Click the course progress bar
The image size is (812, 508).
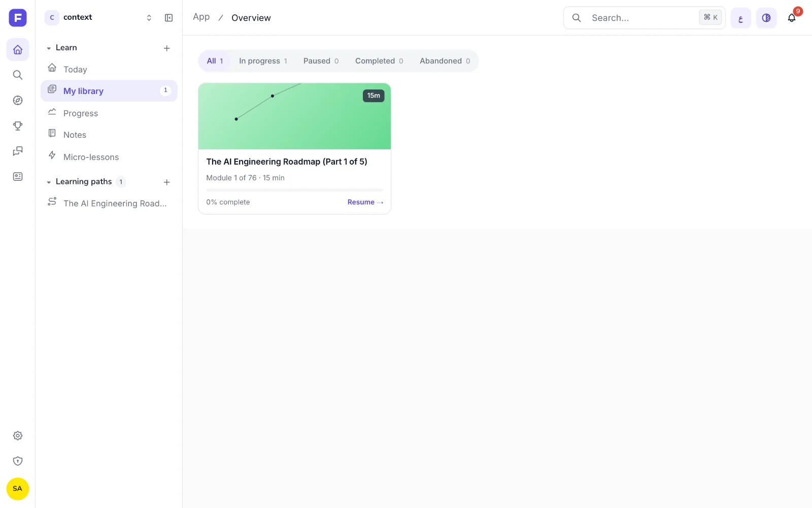(294, 190)
